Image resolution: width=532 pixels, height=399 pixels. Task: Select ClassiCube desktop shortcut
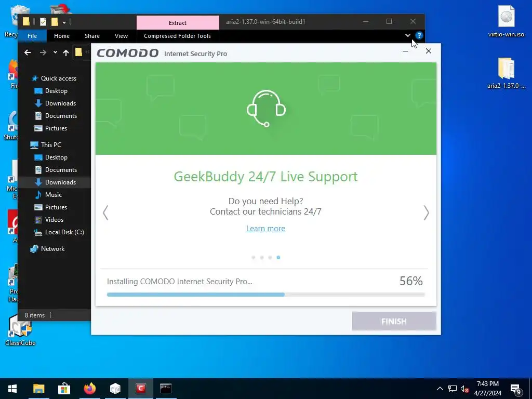[20, 330]
